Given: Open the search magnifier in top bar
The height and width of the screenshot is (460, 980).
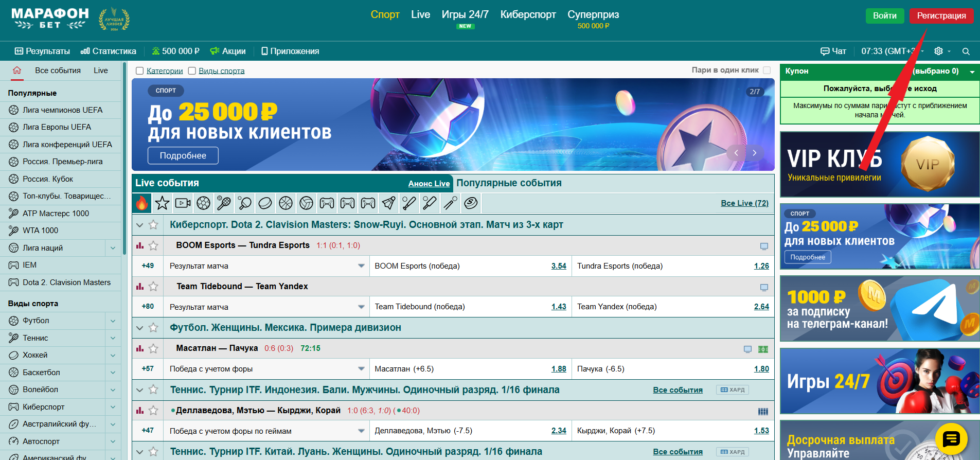Looking at the screenshot, I should [x=966, y=51].
